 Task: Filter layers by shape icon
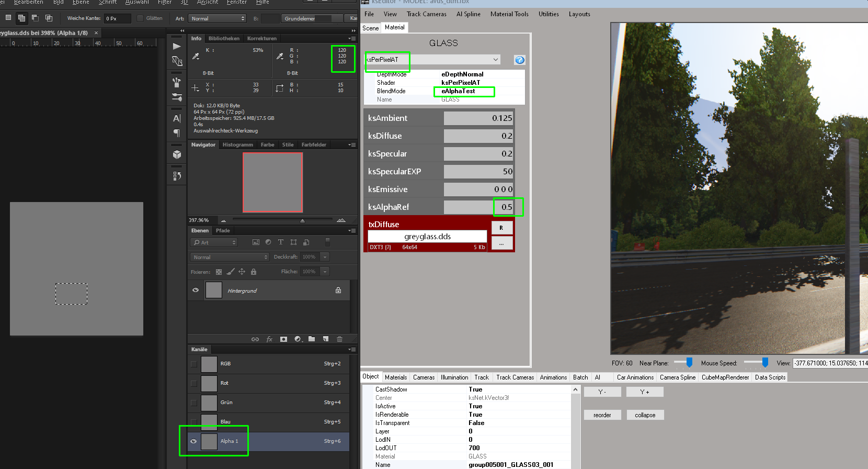pyautogui.click(x=293, y=242)
